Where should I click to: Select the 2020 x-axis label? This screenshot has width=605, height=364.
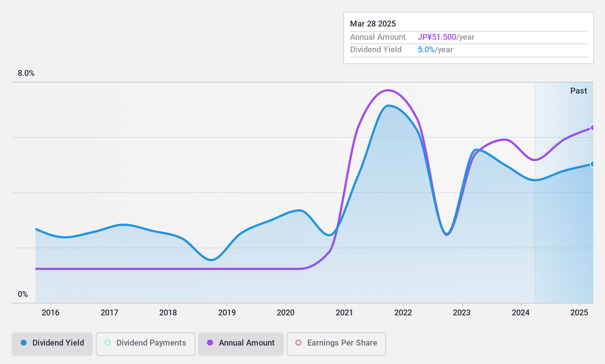click(x=286, y=313)
